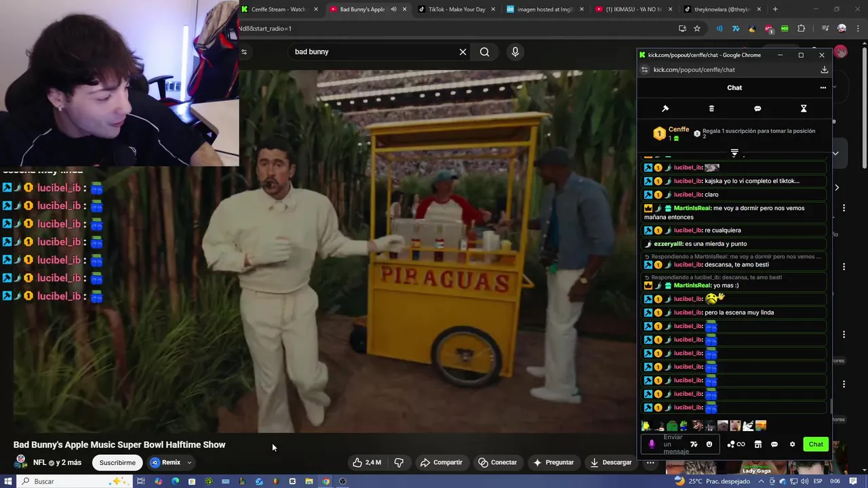Image resolution: width=868 pixels, height=488 pixels.
Task: Click message 'pero la escena muy linda'
Action: click(739, 312)
